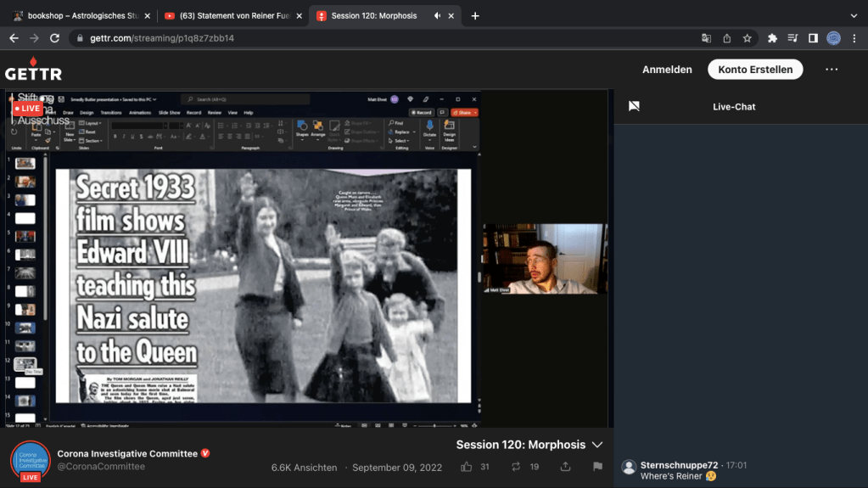Toggle Live-Chat visibility icon
Screen dimensions: 868x488
point(634,106)
